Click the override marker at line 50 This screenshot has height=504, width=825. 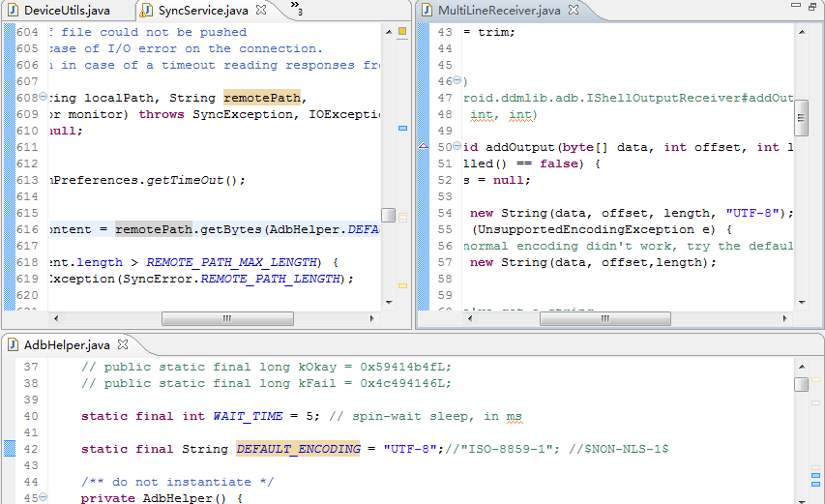[422, 148]
